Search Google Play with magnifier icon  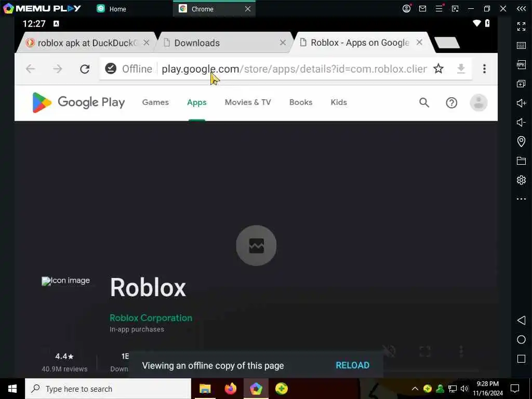point(424,102)
